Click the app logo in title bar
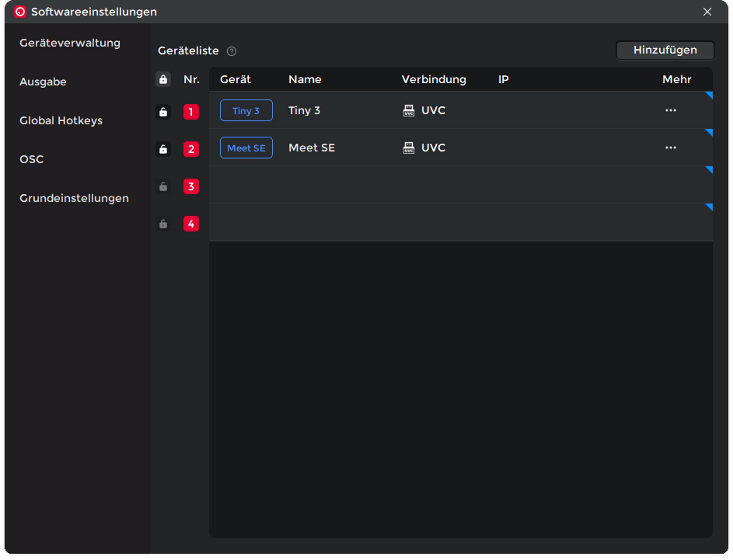This screenshot has width=733, height=560. (x=20, y=12)
